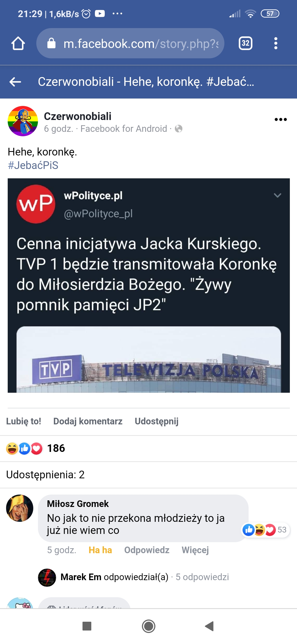Open the post options three-dot menu
297x644 pixels.
coord(281,119)
